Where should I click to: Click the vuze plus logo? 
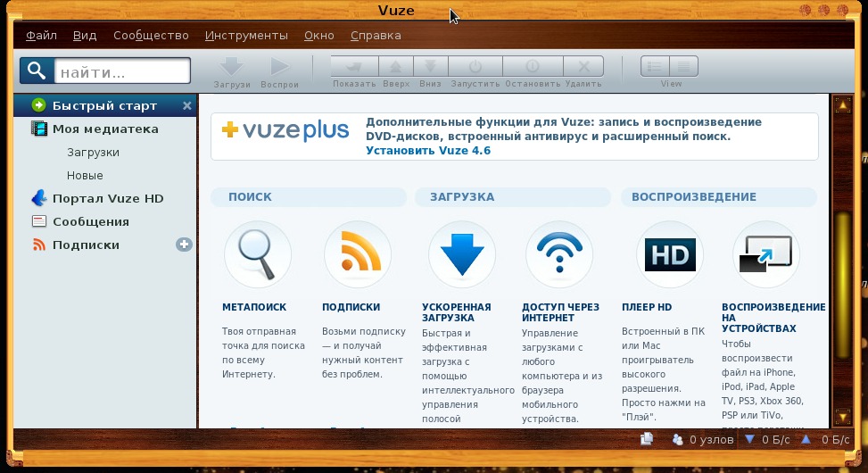coord(285,130)
